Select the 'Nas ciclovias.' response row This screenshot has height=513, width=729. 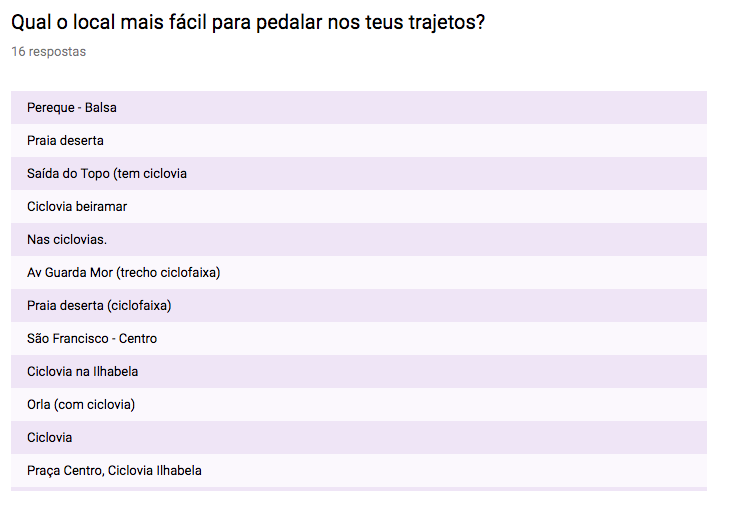(x=358, y=240)
